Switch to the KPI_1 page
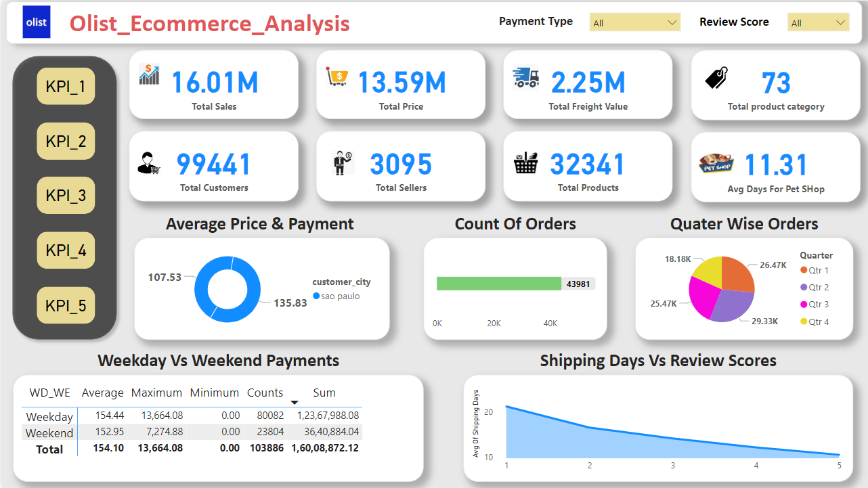868x488 pixels. click(66, 87)
